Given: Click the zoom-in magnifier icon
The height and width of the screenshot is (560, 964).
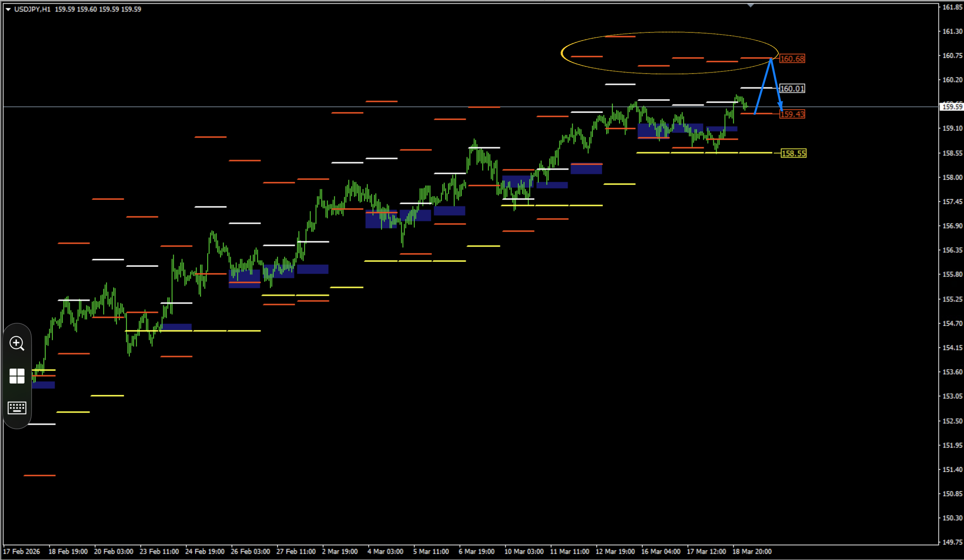Looking at the screenshot, I should (17, 343).
